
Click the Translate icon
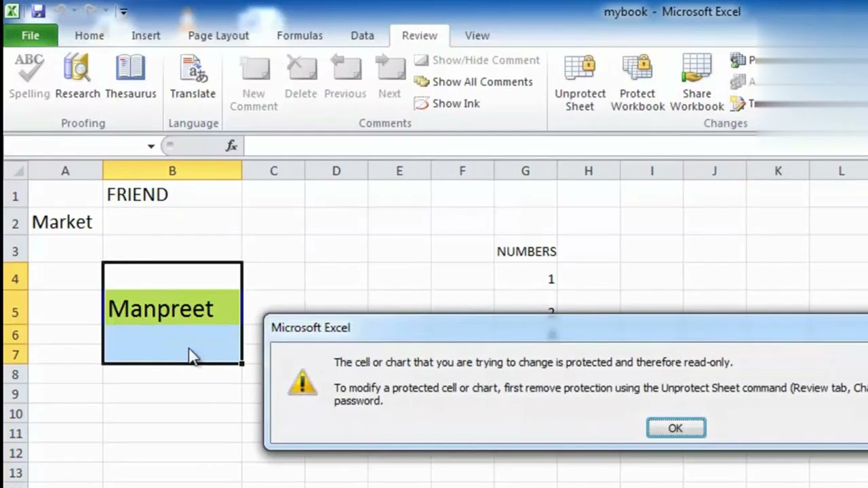click(x=193, y=77)
